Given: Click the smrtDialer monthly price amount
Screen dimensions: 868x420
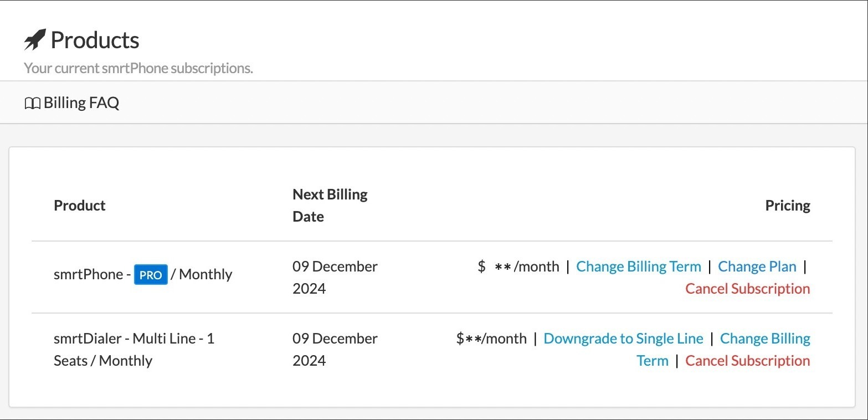Looking at the screenshot, I should (491, 339).
